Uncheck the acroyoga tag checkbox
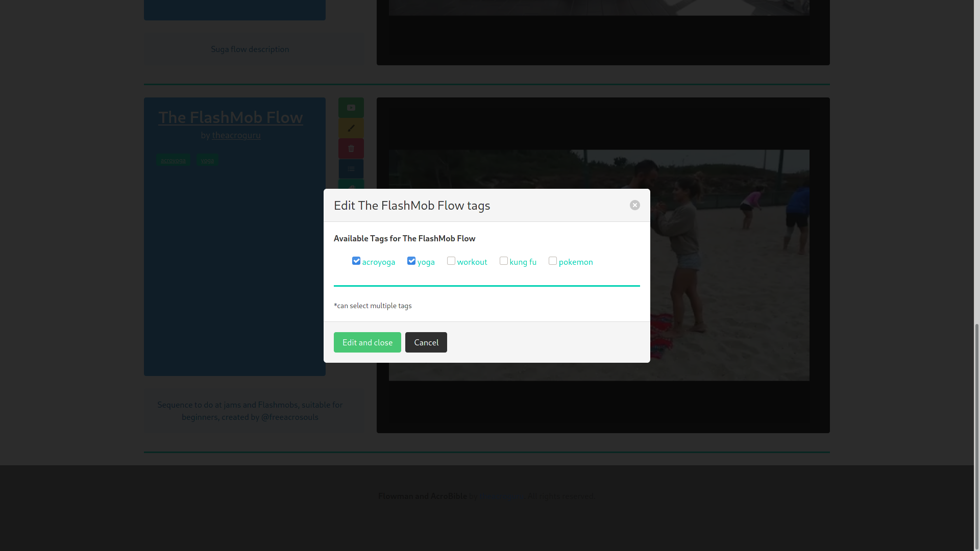This screenshot has height=551, width=980. coord(356,261)
